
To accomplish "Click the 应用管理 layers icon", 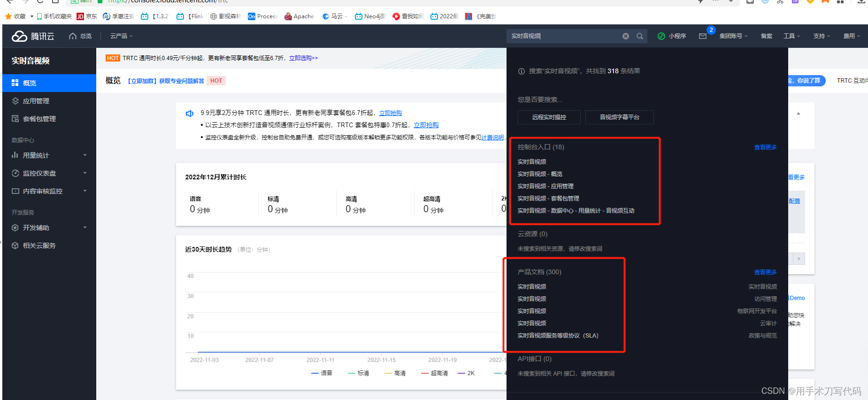I will 15,101.
